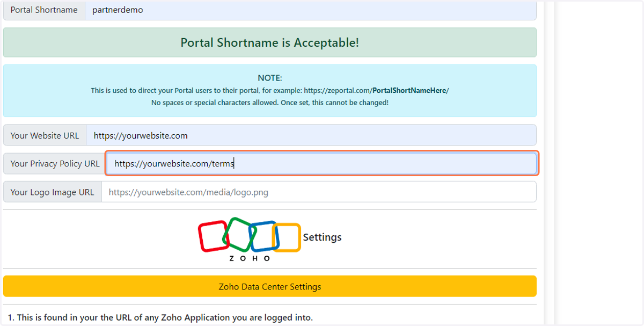Click the 'Your Privacy Policy URL' label

[55, 163]
